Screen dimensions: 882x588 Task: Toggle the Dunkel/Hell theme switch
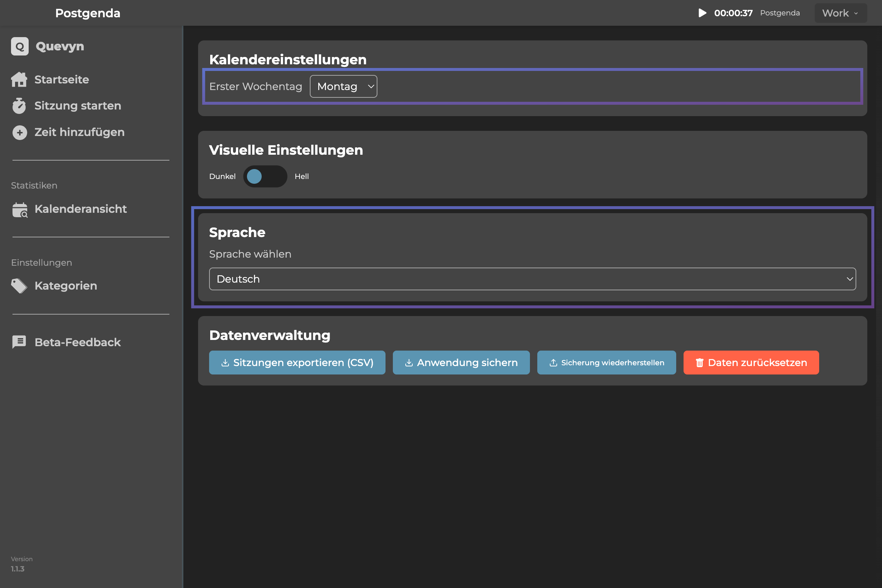[265, 176]
